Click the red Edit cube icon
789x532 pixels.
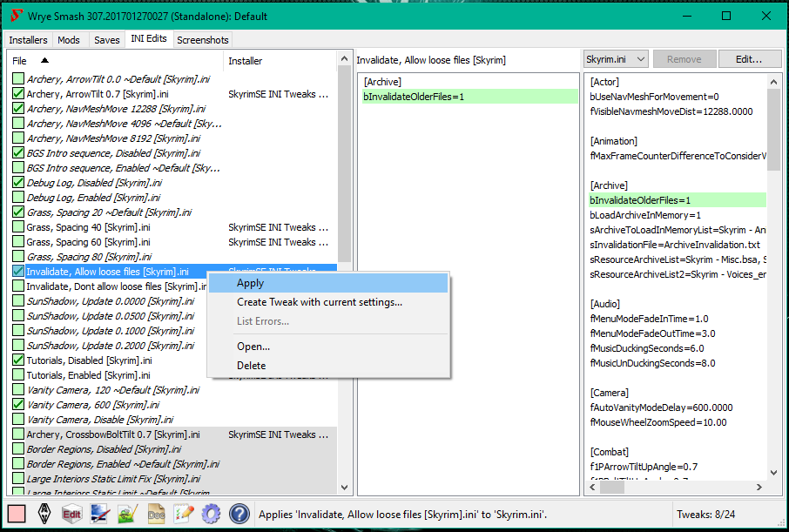tap(72, 513)
